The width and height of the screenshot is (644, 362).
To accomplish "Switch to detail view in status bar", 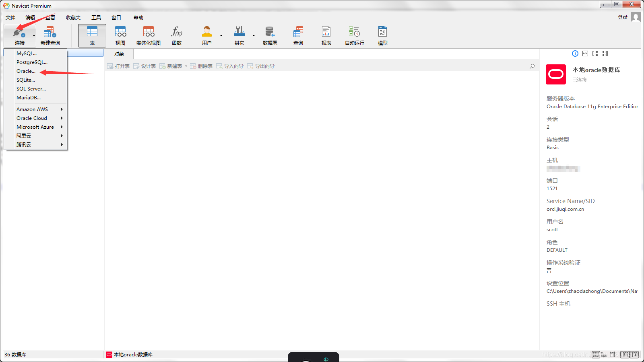I will pyautogui.click(x=604, y=354).
